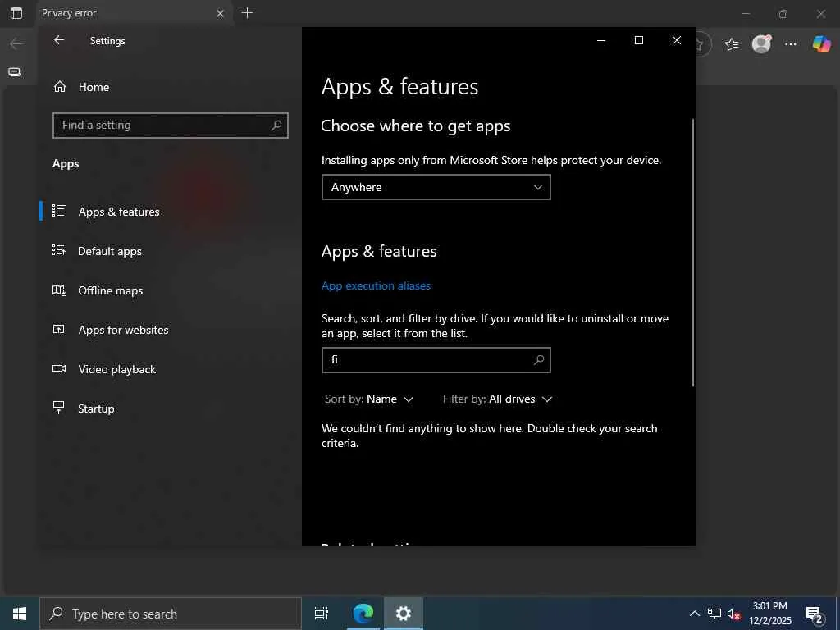
Task: Click the Startup icon in sidebar
Action: pos(59,407)
